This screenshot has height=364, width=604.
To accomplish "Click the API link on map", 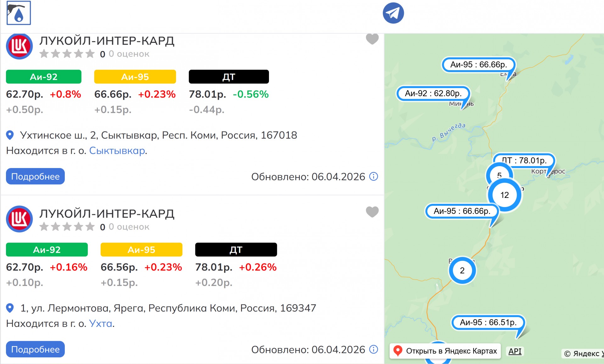I will coord(515,351).
